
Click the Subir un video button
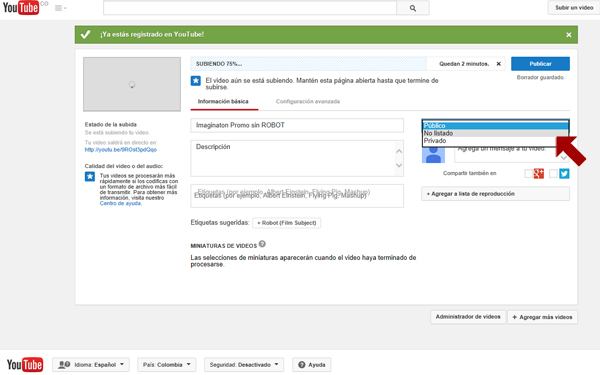(x=574, y=8)
